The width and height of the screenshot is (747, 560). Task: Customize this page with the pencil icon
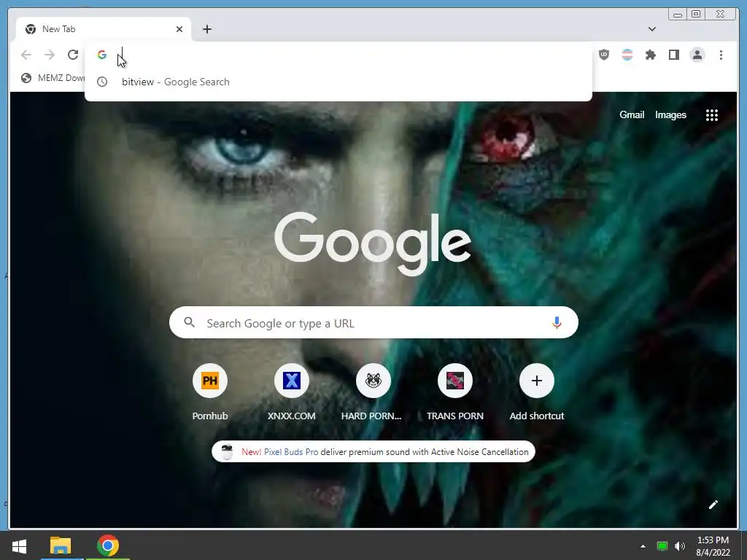tap(713, 505)
